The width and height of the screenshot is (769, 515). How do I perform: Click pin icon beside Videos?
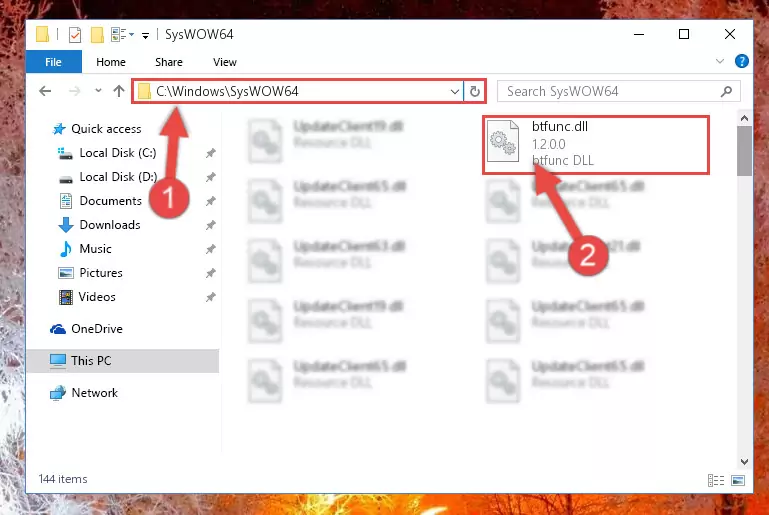210,297
